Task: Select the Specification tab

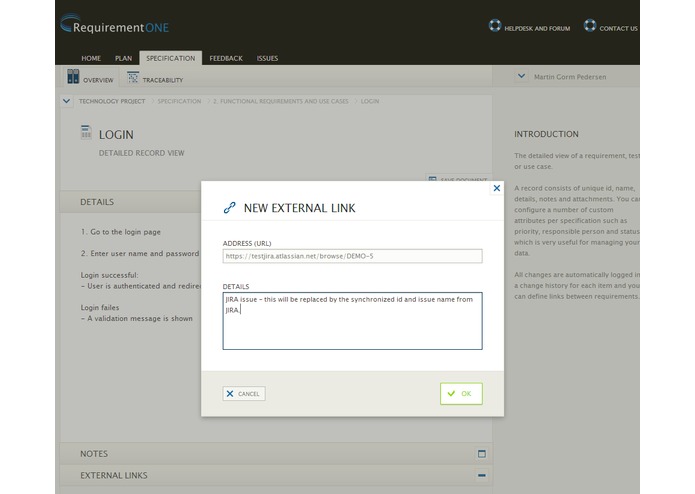Action: [x=171, y=58]
